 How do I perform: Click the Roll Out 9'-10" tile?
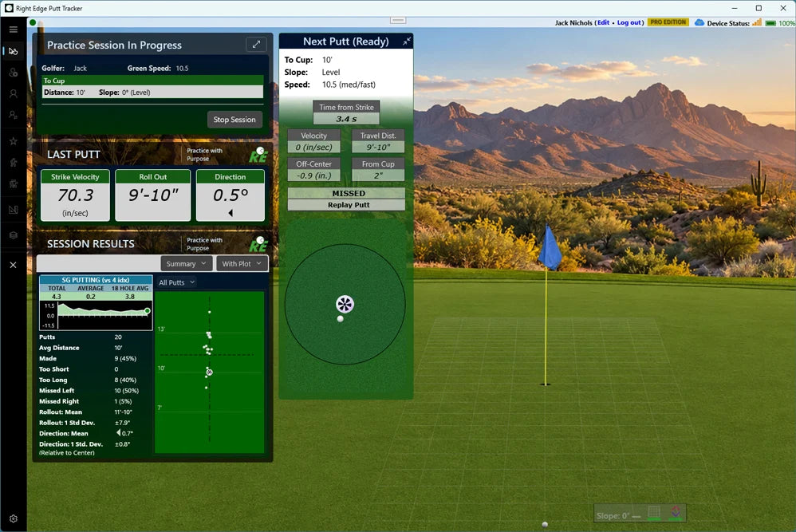click(153, 195)
